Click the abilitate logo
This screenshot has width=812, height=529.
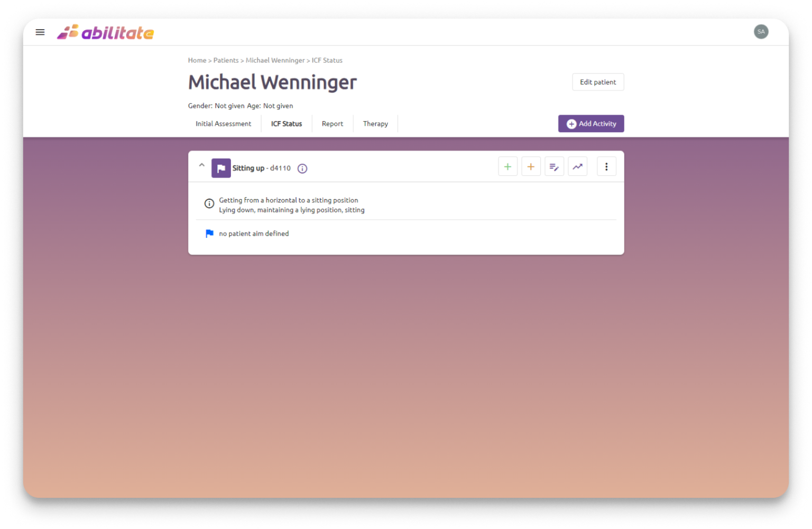pos(105,33)
